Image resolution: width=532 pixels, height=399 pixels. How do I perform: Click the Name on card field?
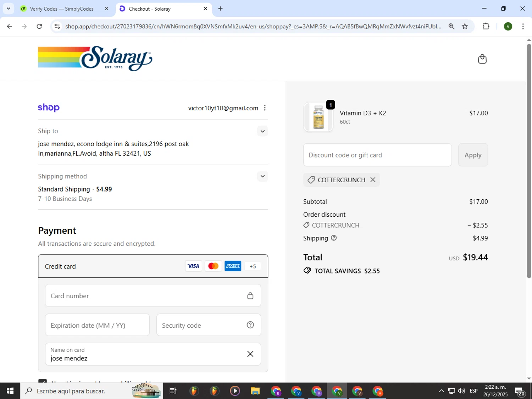pos(153,354)
